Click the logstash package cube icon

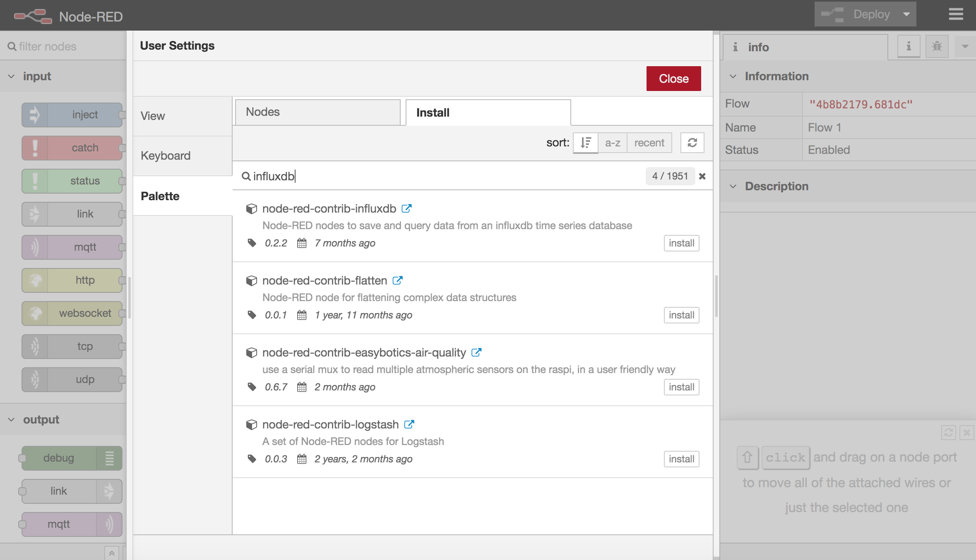[x=251, y=425]
